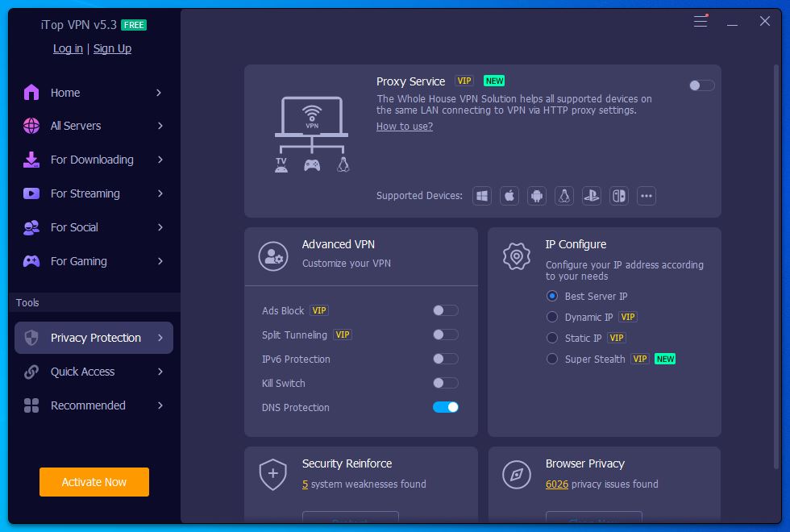Disable the DNS Protection toggle

tap(445, 407)
